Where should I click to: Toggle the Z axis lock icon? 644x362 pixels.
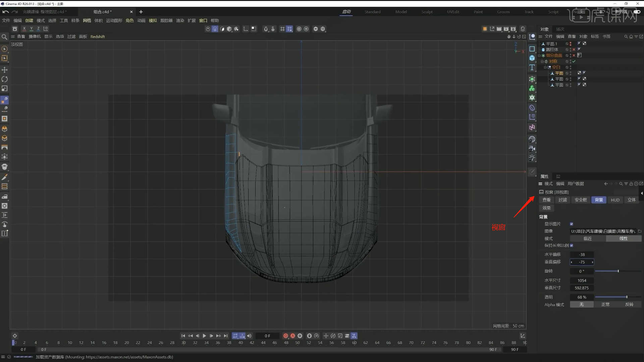coord(38,29)
